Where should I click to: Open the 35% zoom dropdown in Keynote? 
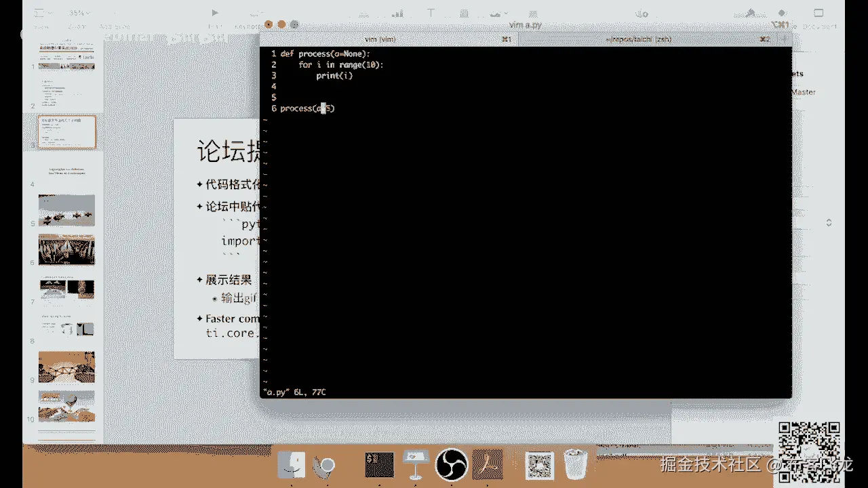click(79, 13)
